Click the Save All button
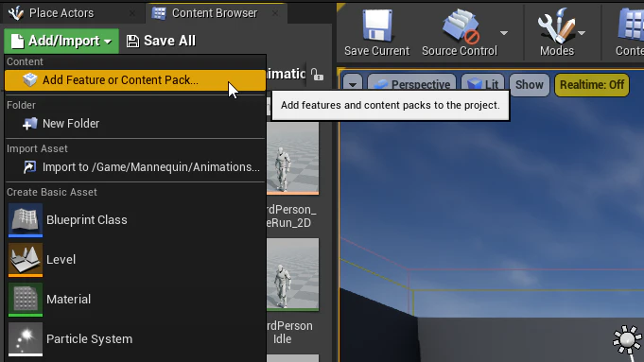644x362 pixels. coord(161,41)
